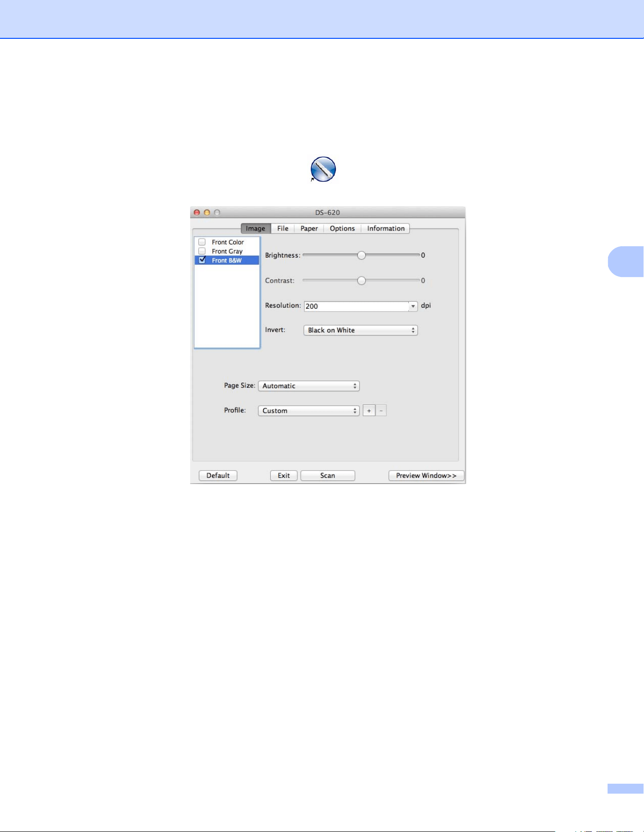Click the Preview Window>> button
This screenshot has width=644, height=832.
pyautogui.click(x=426, y=475)
